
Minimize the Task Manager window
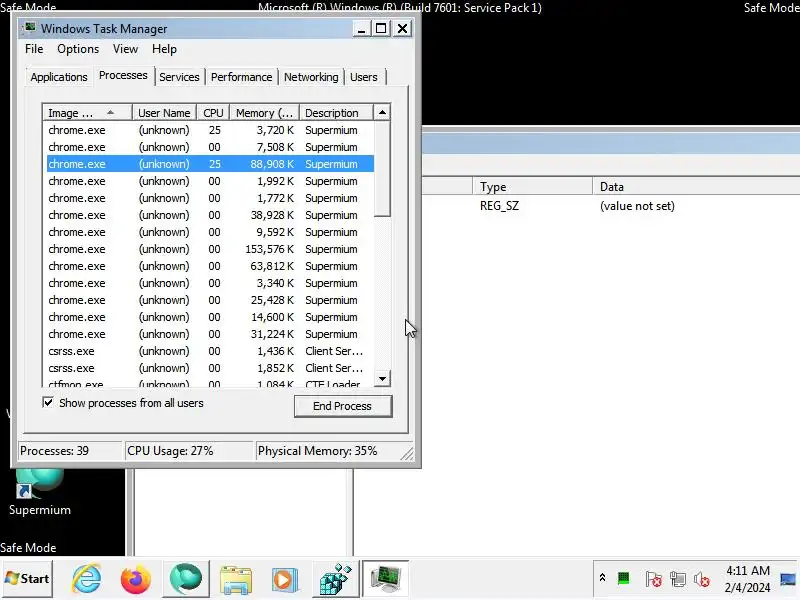click(x=361, y=29)
